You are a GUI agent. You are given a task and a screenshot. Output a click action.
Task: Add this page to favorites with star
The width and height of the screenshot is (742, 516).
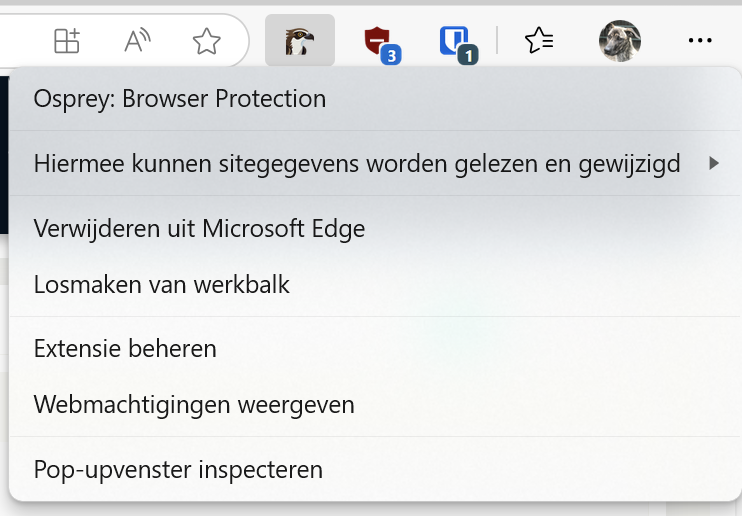pos(206,41)
